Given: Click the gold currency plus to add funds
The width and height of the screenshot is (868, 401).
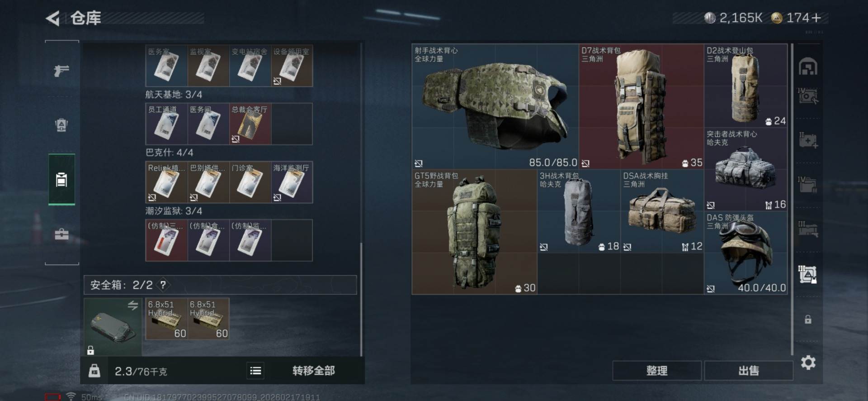Looking at the screenshot, I should [816, 18].
